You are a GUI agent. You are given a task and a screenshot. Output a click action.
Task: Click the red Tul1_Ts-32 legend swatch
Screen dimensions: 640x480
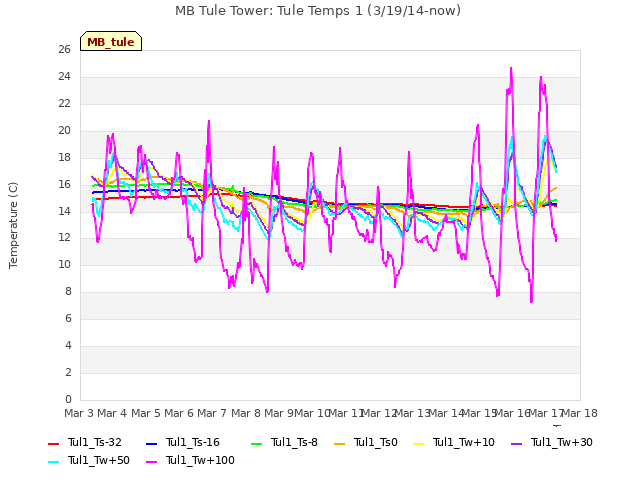(x=53, y=444)
